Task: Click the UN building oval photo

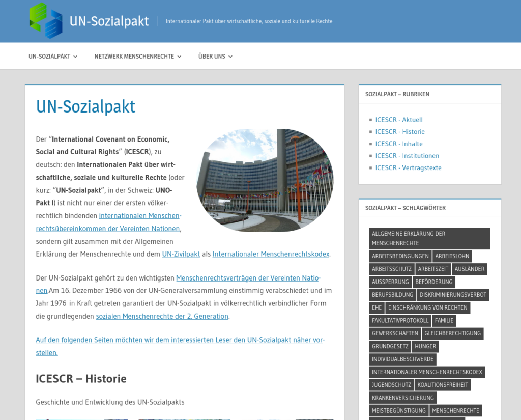Action: (265, 180)
